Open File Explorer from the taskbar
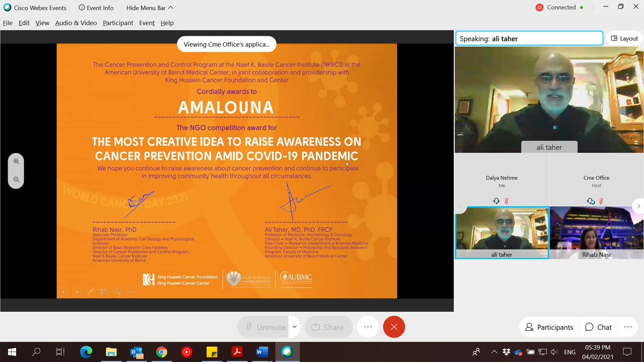 tap(111, 352)
